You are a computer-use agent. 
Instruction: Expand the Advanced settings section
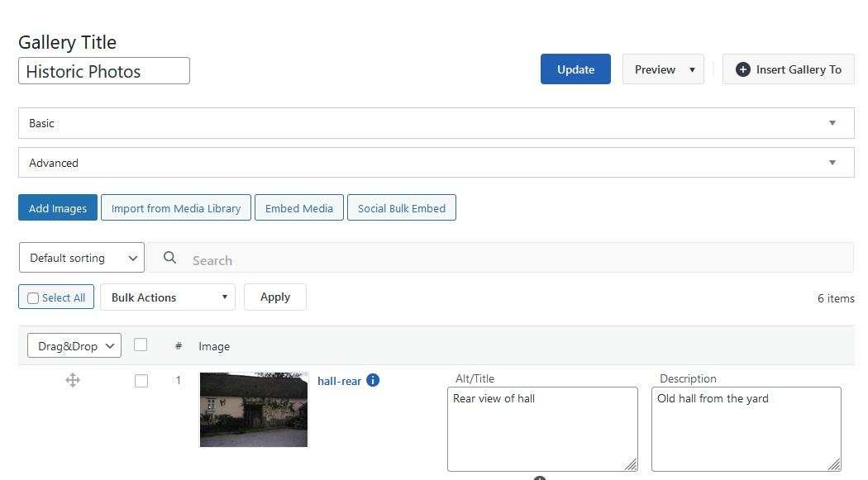[x=436, y=163]
